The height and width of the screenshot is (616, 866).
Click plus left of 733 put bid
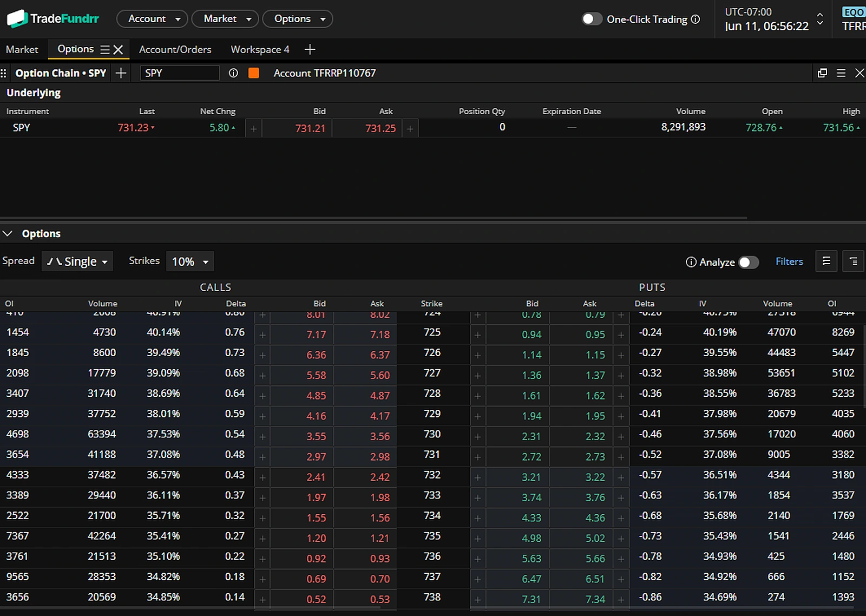(x=477, y=497)
